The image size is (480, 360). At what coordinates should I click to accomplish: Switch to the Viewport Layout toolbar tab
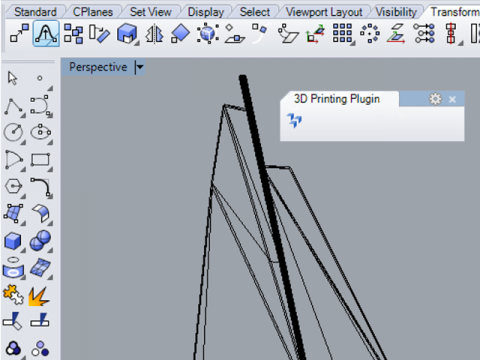click(324, 12)
